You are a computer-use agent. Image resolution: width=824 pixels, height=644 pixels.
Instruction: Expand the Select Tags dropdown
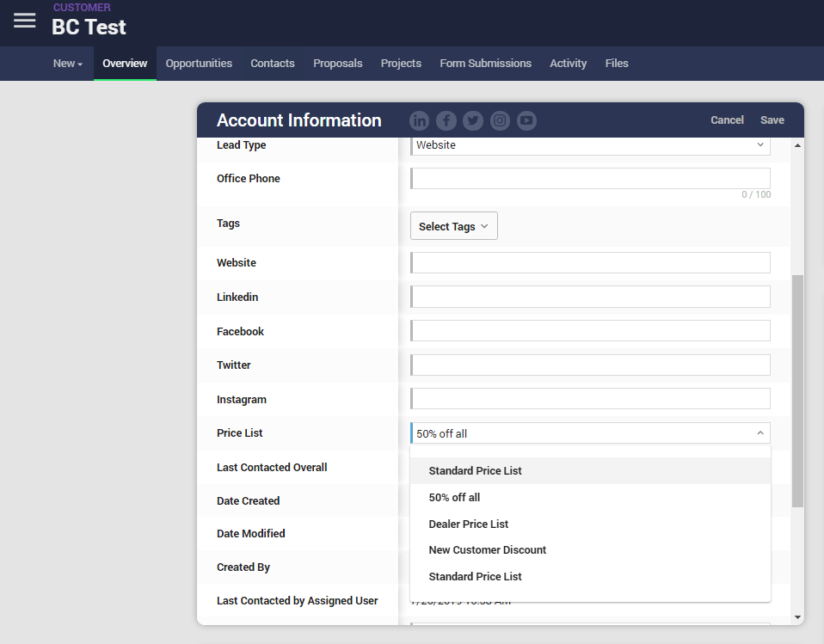pyautogui.click(x=454, y=226)
